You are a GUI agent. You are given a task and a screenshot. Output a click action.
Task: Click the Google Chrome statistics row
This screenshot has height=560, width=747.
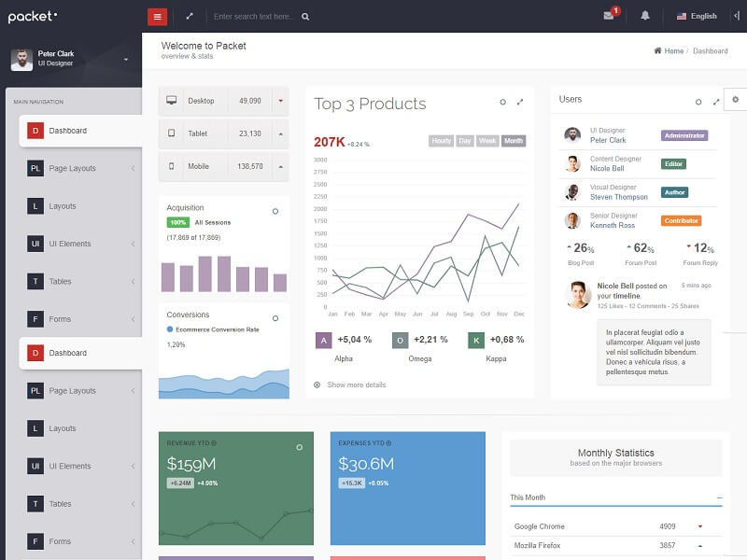(x=616, y=526)
